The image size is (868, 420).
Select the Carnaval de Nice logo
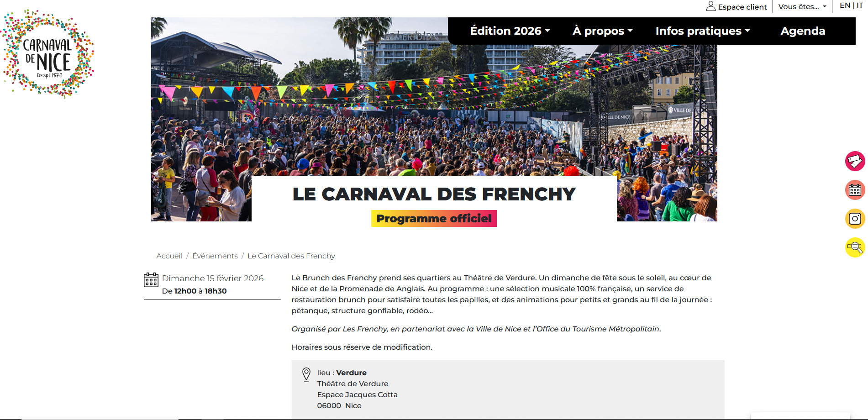pyautogui.click(x=48, y=51)
